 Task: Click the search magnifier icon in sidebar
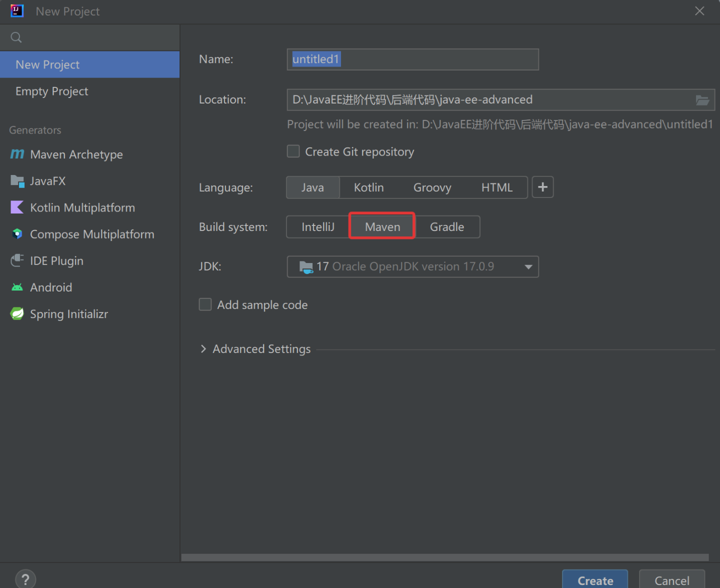[16, 37]
